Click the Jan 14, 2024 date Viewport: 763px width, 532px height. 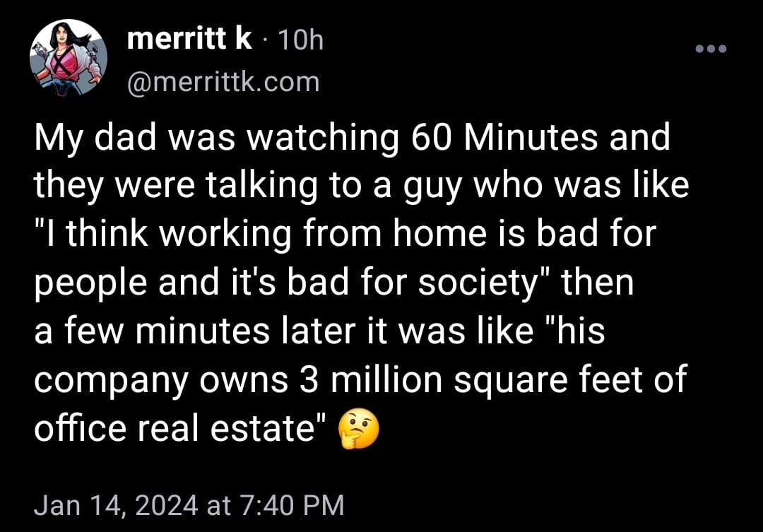pos(117,505)
